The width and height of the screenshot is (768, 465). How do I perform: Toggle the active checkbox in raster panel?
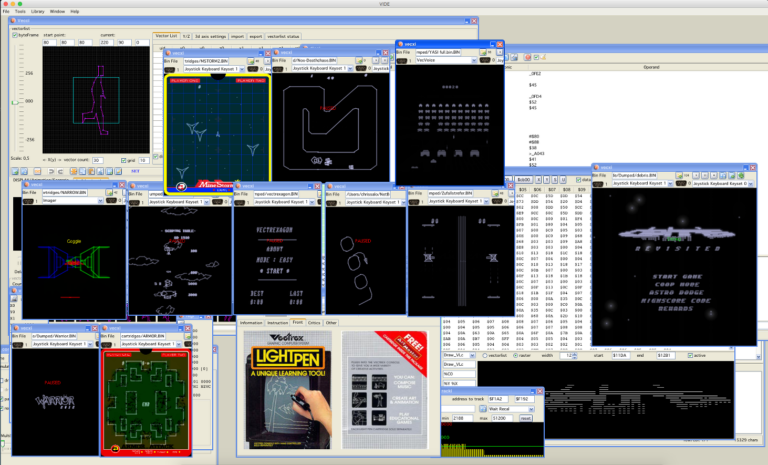click(x=690, y=355)
